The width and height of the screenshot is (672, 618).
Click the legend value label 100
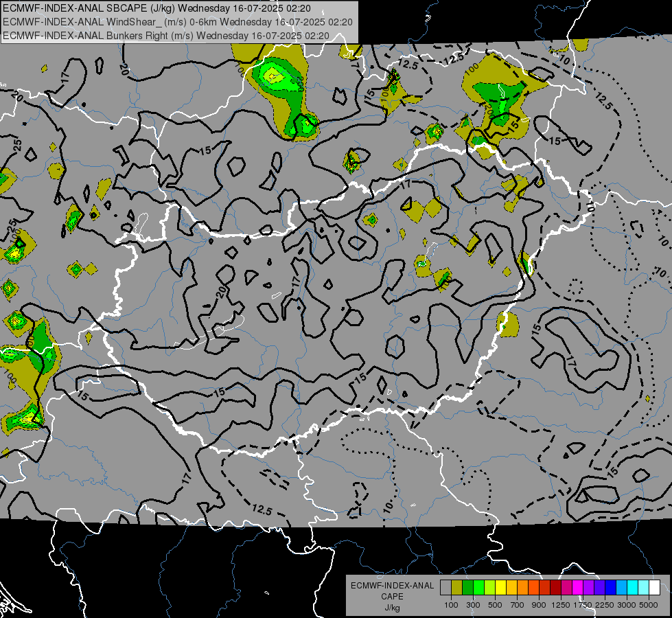tap(451, 606)
